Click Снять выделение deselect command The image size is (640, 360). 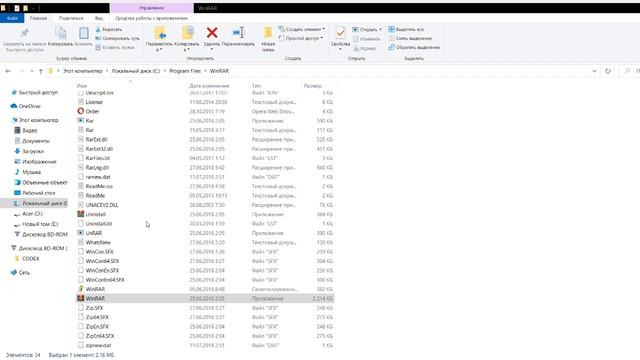coord(410,38)
